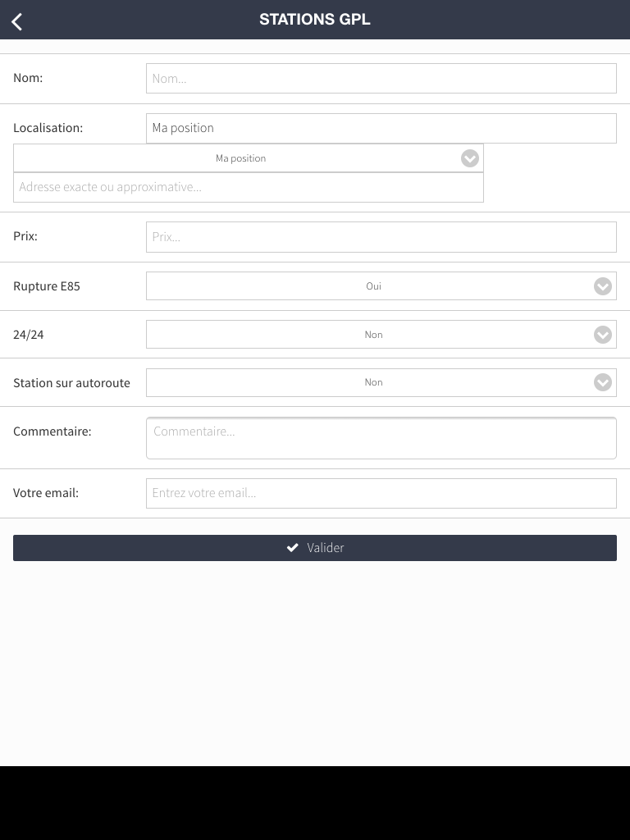Focus the Nom text field
This screenshot has width=630, height=840.
coord(381,78)
